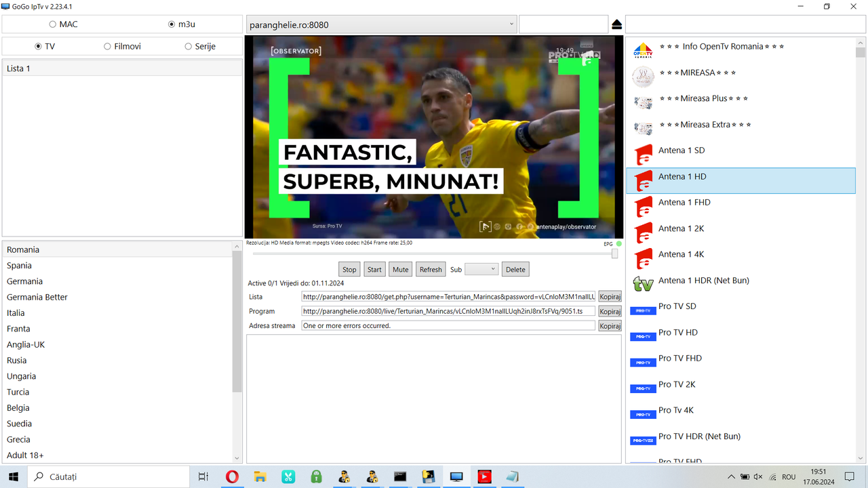Select Anglia-UK category
The image size is (868, 488).
118,344
